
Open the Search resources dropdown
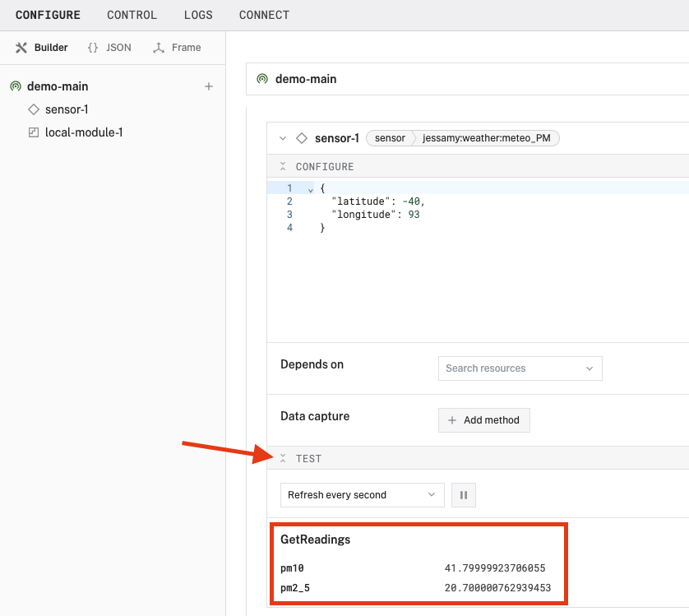coord(520,368)
